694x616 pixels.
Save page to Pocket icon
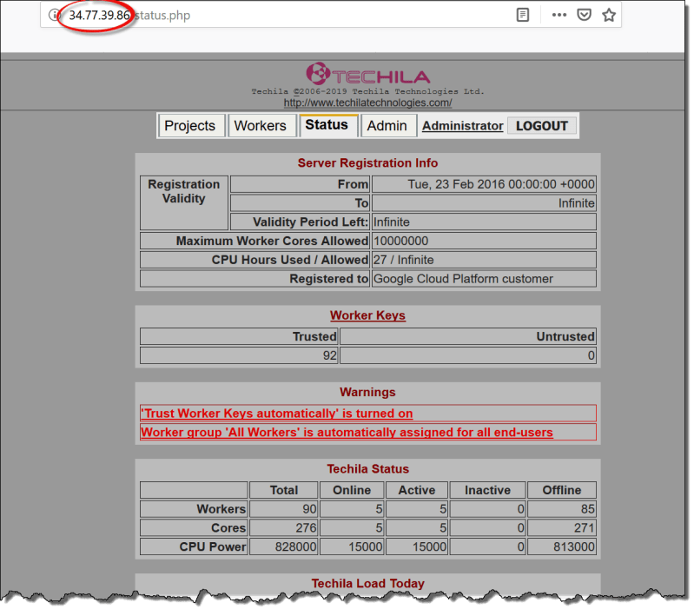[585, 15]
